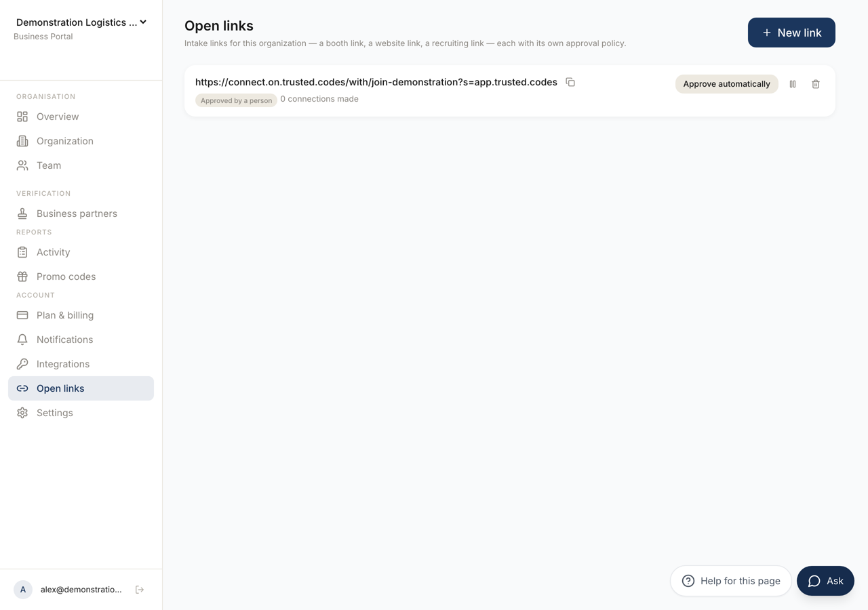Copy the join-demonstration link URL
Screen dimensions: 868x610
click(x=570, y=82)
